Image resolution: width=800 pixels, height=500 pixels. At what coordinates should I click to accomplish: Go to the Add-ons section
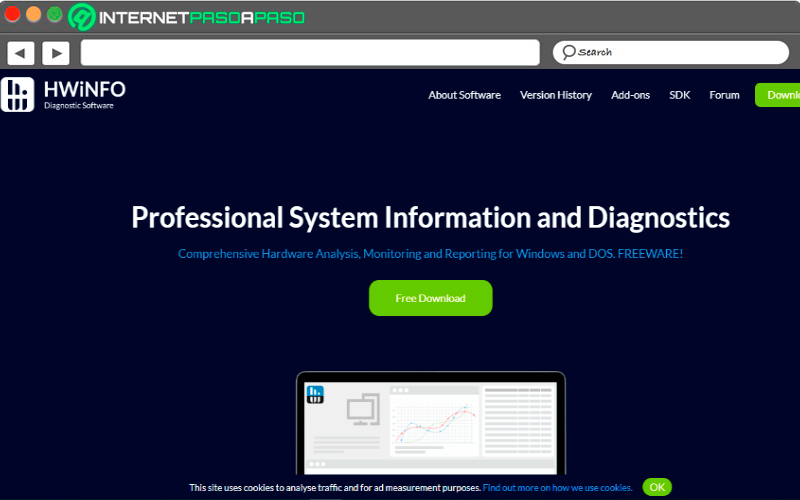tap(630, 95)
